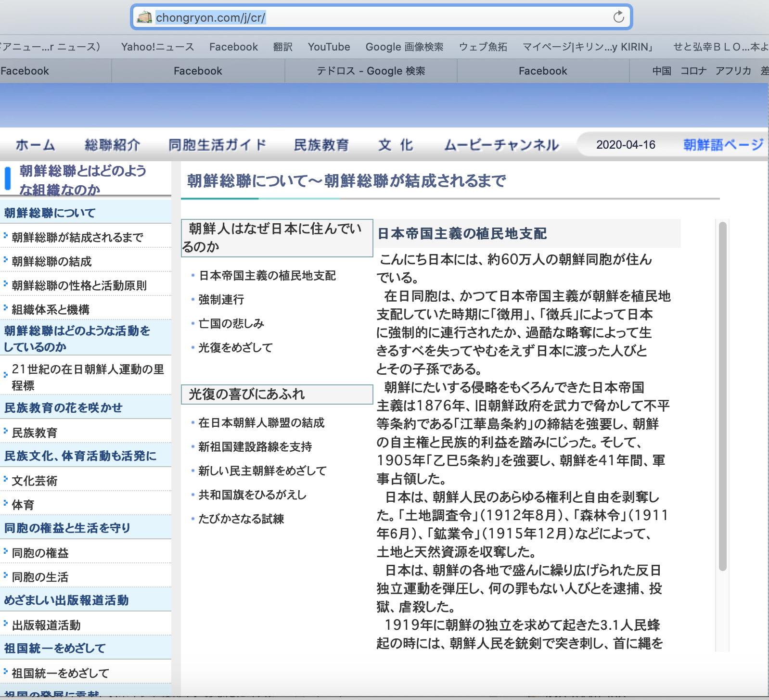Open sidebar link 文化芸術
The image size is (769, 700).
coord(34,481)
